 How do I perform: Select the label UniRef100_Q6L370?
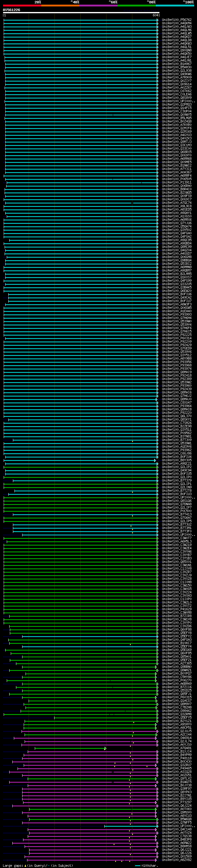[177, 416]
